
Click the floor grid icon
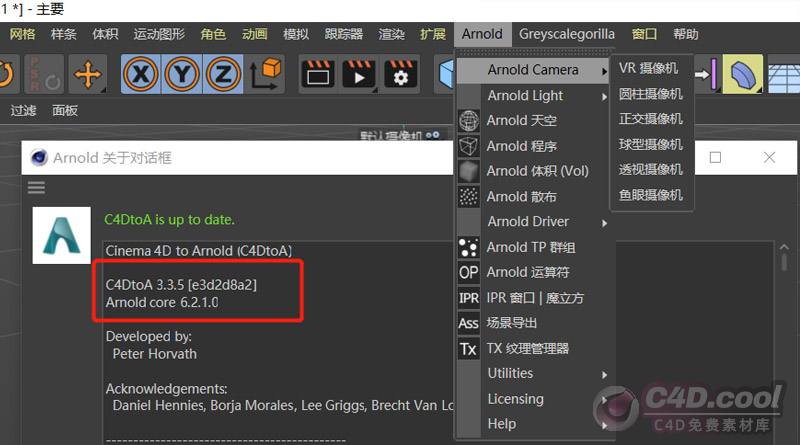tap(783, 77)
